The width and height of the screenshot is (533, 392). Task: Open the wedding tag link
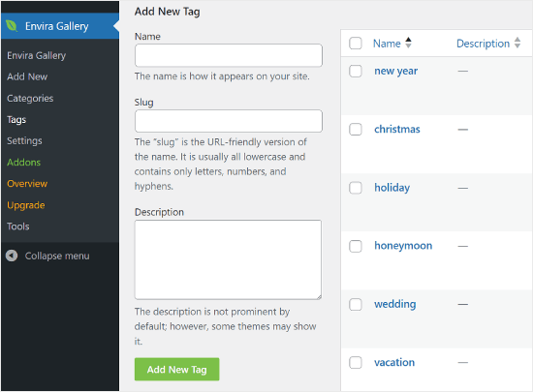(395, 304)
